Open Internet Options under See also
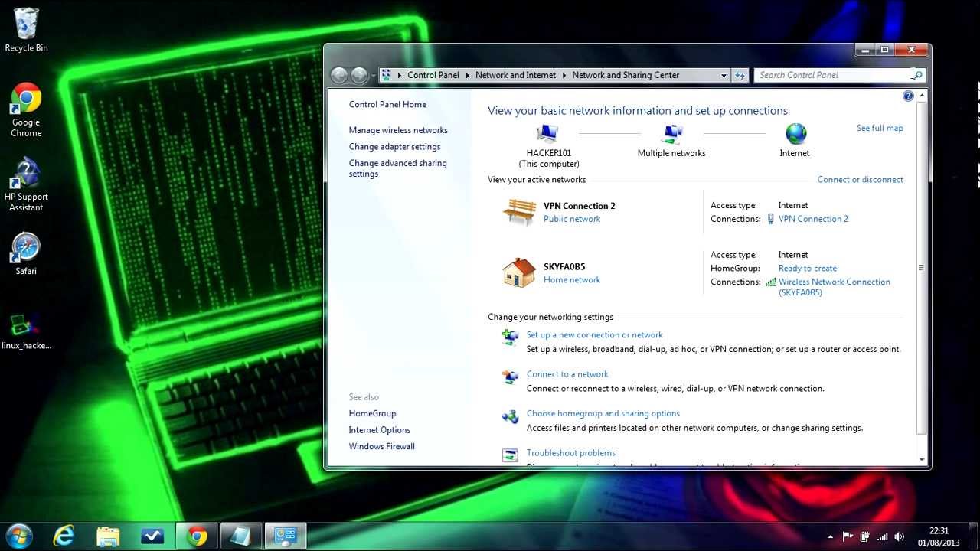The width and height of the screenshot is (980, 551). 380,430
